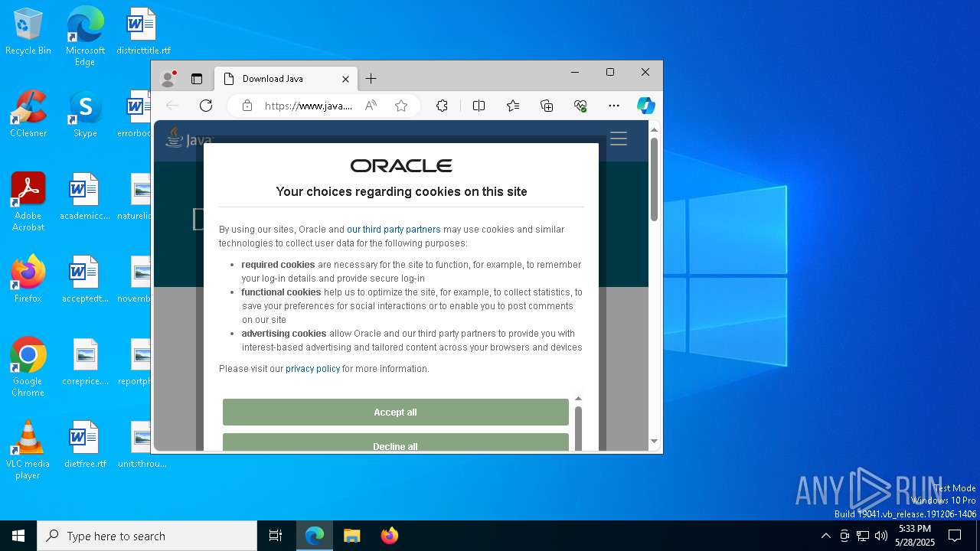Select districttitle.rtf desktop file

[142, 32]
